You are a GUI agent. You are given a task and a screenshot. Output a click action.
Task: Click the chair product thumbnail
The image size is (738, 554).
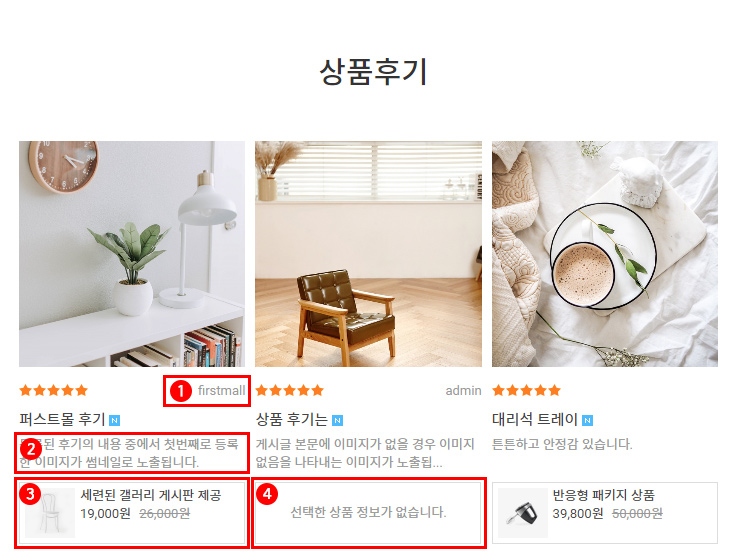tap(50, 513)
